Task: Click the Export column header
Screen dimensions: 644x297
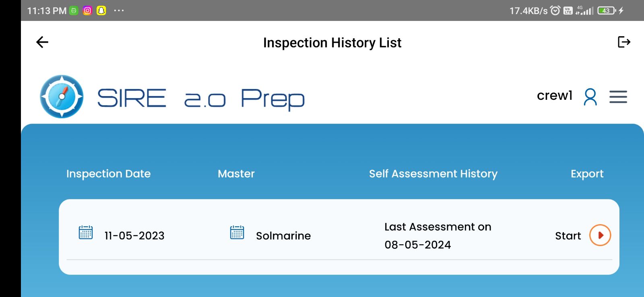Action: (587, 174)
